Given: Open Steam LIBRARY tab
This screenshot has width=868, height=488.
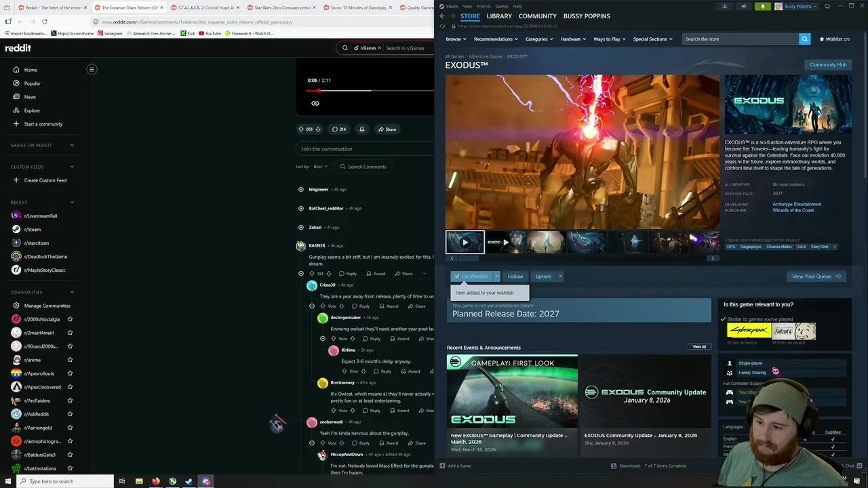Looking at the screenshot, I should click(499, 16).
